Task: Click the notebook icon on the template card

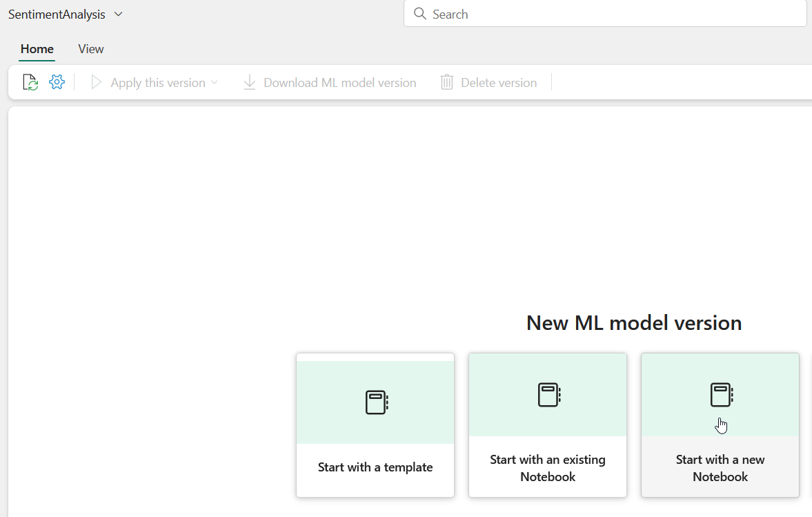Action: coord(376,402)
